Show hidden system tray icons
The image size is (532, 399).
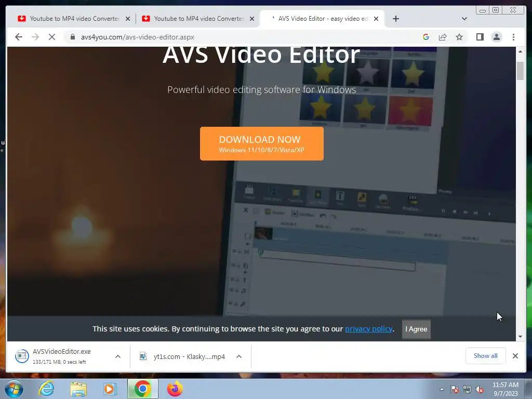click(x=442, y=389)
